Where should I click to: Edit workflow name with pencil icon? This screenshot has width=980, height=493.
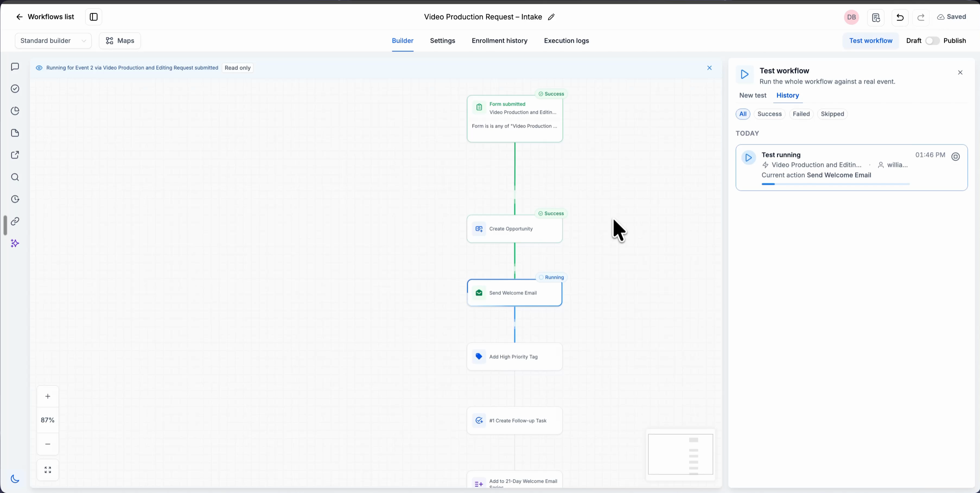click(551, 17)
